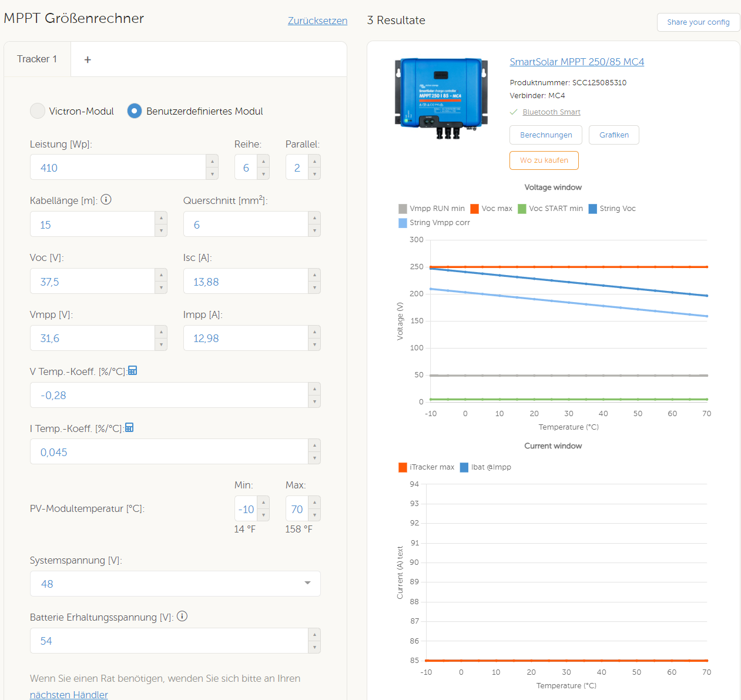Open calculator icon next to I Temp.-Koeff.
The image size is (741, 700).
[x=129, y=427]
